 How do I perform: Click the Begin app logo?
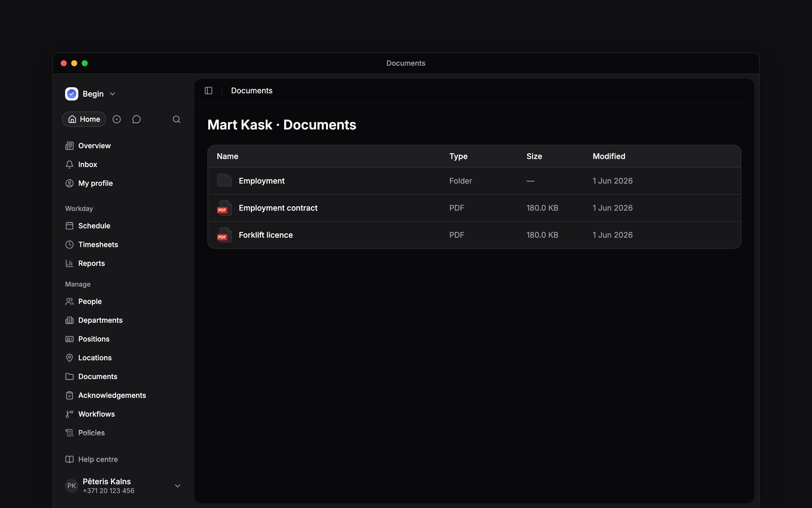71,94
